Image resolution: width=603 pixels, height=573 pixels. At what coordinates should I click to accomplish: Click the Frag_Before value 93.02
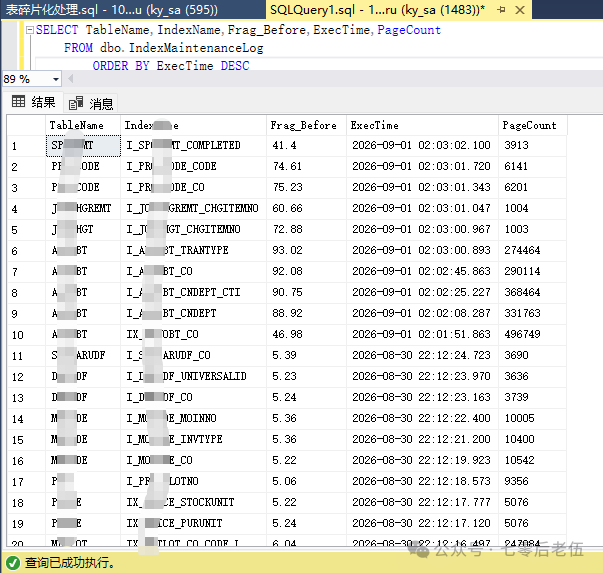(x=287, y=250)
